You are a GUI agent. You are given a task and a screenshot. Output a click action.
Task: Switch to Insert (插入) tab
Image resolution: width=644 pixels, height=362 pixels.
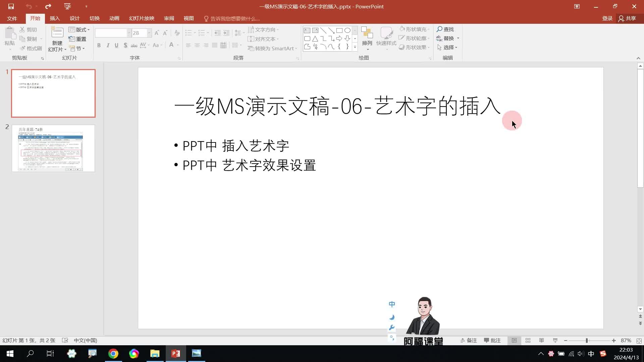(x=55, y=18)
